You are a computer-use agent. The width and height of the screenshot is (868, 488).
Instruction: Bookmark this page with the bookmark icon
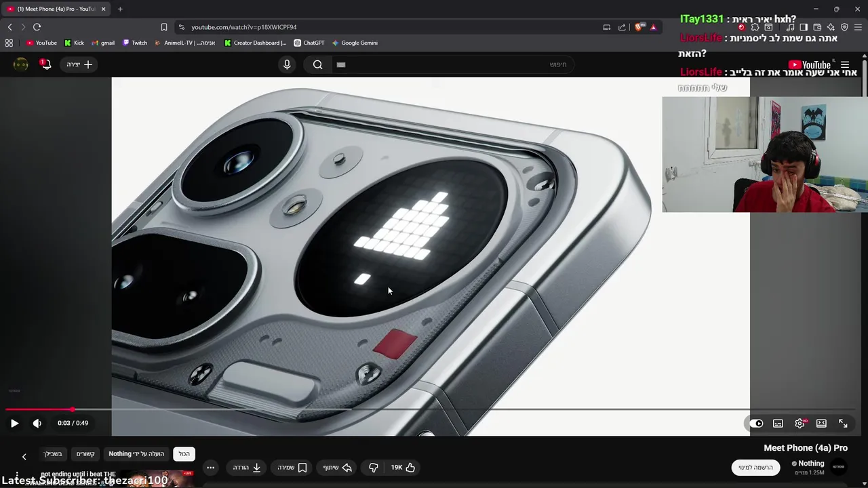[163, 27]
